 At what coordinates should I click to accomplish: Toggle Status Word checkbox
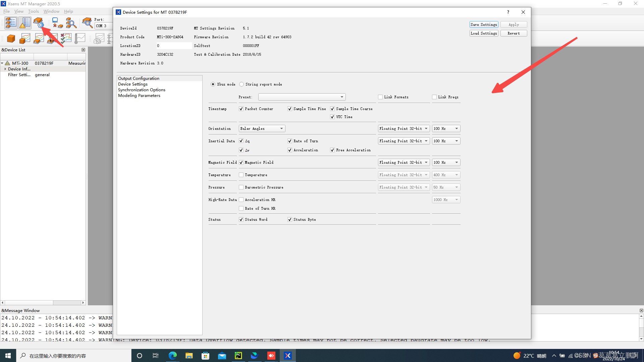[241, 219]
